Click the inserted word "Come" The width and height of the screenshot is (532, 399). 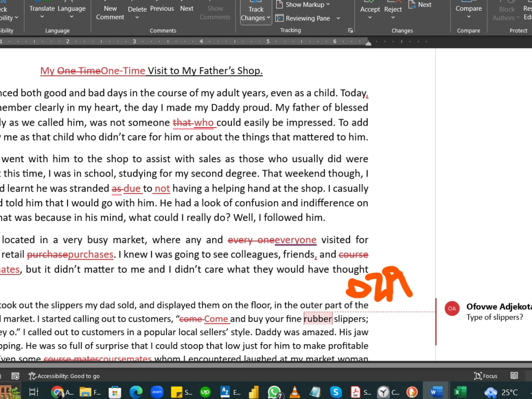coord(216,319)
